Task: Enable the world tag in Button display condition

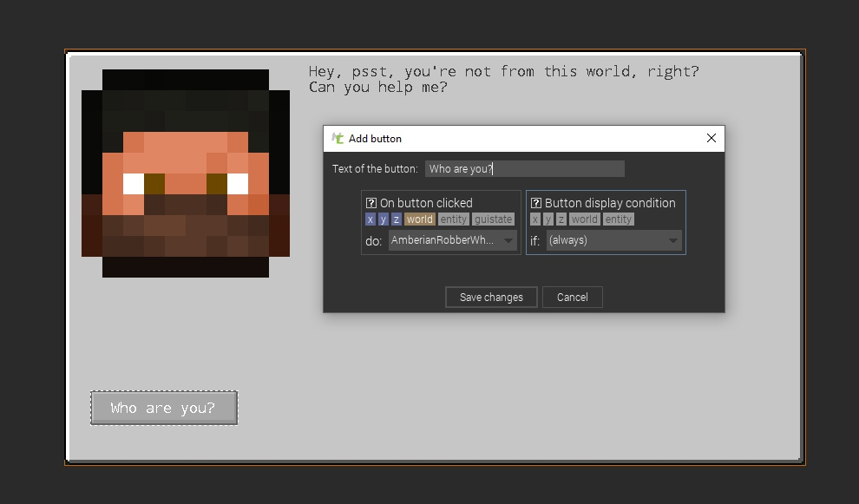Action: click(584, 219)
